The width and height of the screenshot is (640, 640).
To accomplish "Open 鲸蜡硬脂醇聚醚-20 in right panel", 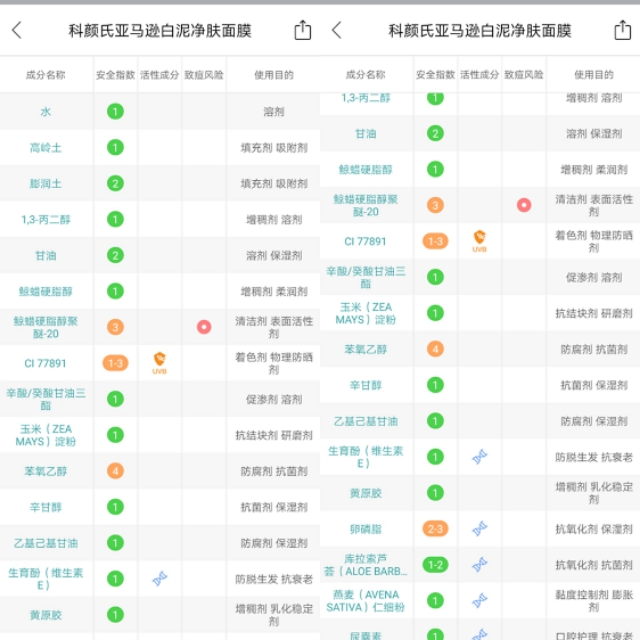I will [x=366, y=205].
